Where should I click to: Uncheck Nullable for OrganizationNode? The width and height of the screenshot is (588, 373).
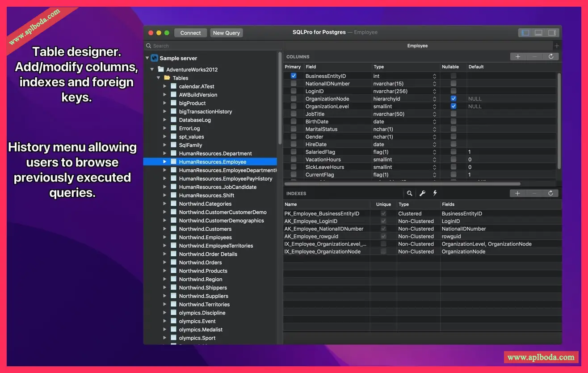454,99
